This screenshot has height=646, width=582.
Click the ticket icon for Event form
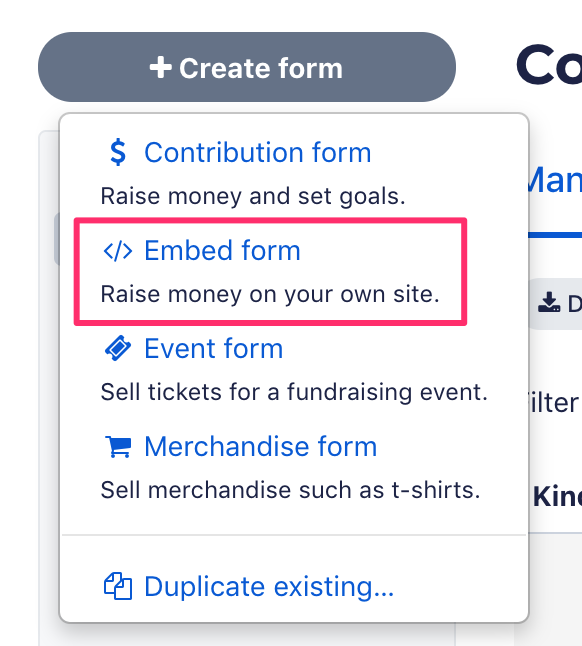tap(118, 349)
